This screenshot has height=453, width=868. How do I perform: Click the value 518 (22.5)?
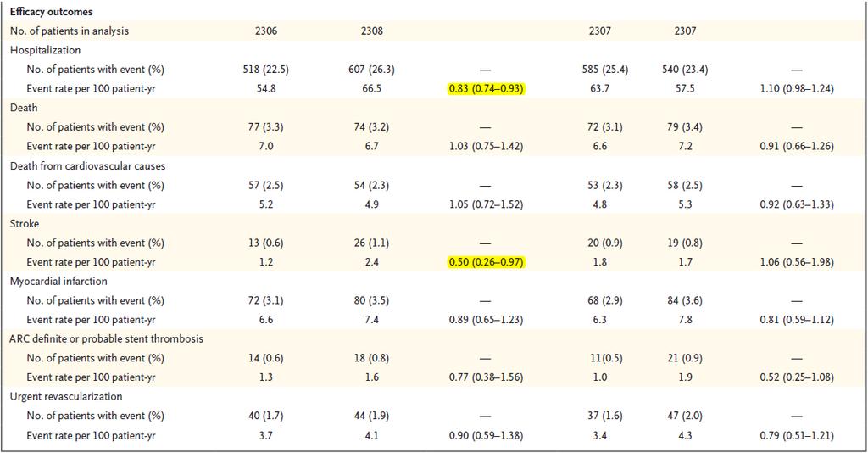(265, 70)
